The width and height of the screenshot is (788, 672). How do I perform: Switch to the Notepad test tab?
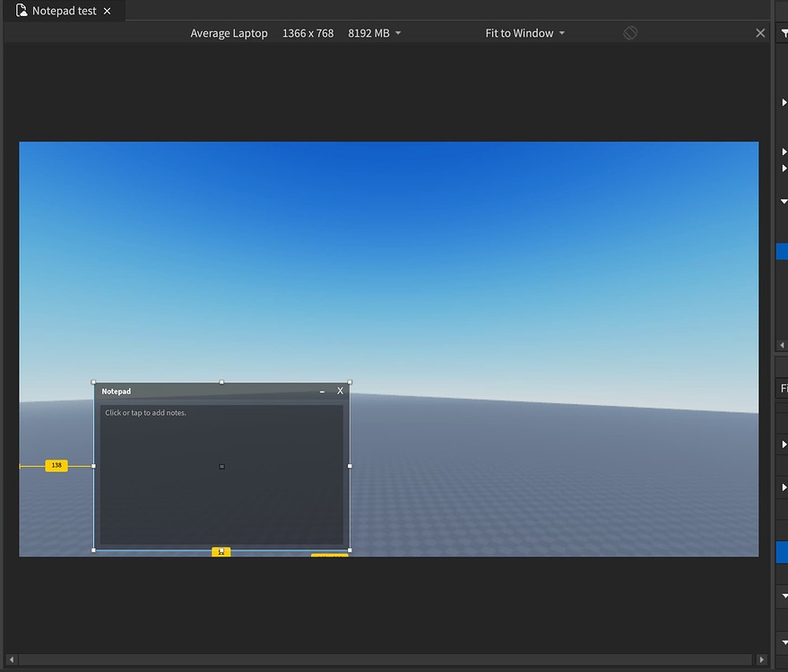pos(63,11)
